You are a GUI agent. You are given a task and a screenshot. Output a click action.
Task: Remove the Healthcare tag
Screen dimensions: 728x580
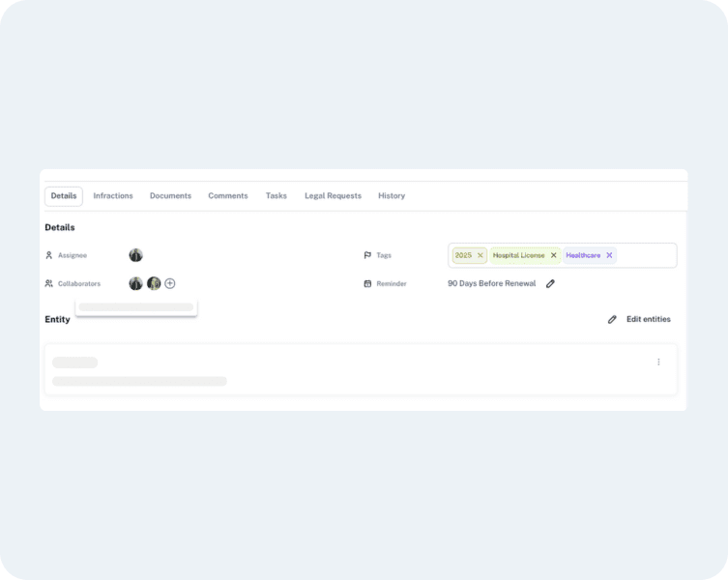point(609,255)
